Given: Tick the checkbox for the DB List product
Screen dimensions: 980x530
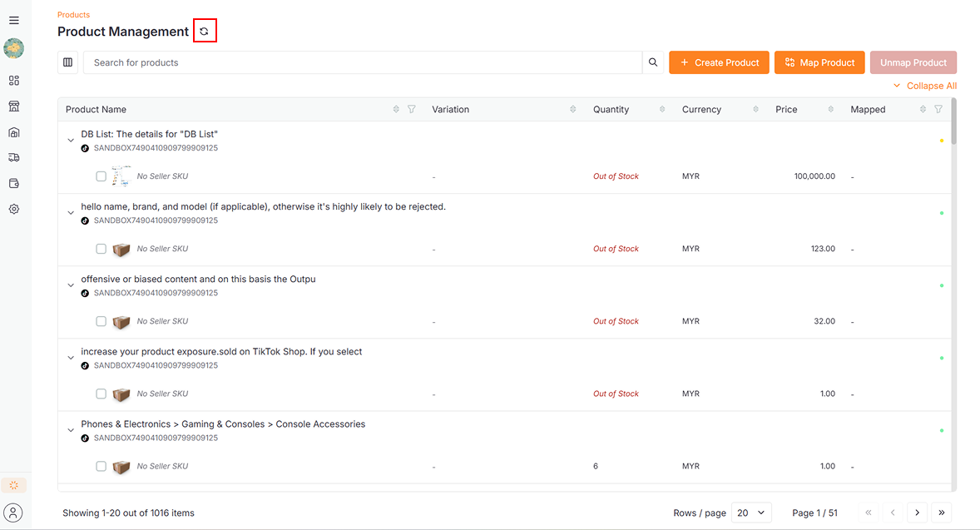Looking at the screenshot, I should click(x=101, y=176).
